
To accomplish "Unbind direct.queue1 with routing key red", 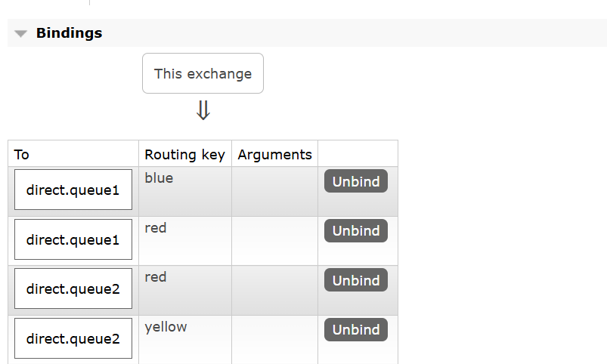I will [356, 230].
